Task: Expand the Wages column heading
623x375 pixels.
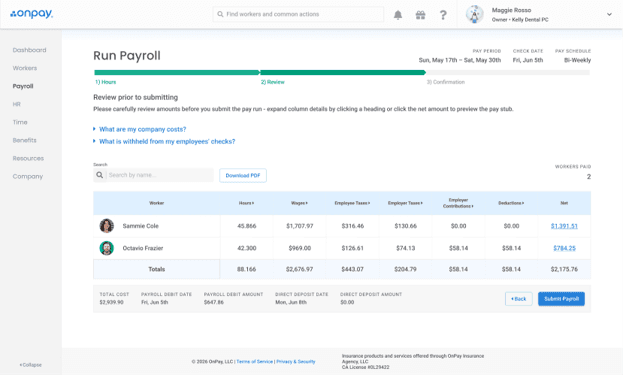Action: point(299,203)
